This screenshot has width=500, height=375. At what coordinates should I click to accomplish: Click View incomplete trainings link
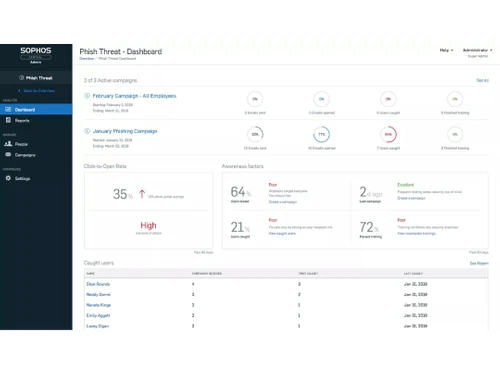(416, 234)
